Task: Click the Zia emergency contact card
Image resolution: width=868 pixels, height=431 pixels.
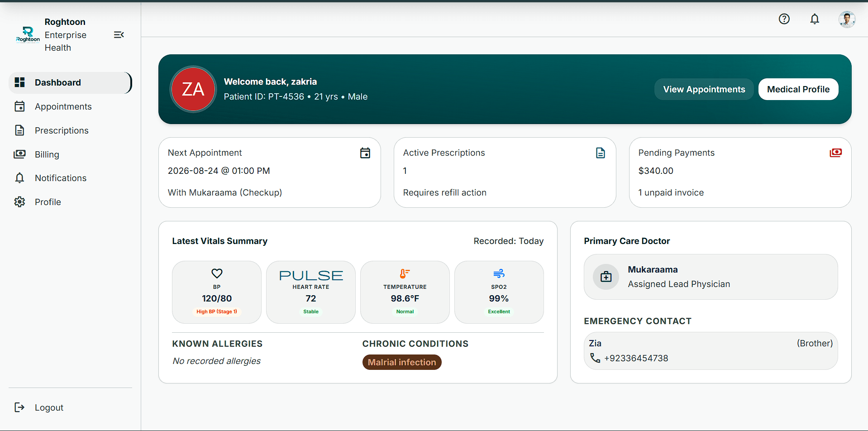Action: [711, 351]
